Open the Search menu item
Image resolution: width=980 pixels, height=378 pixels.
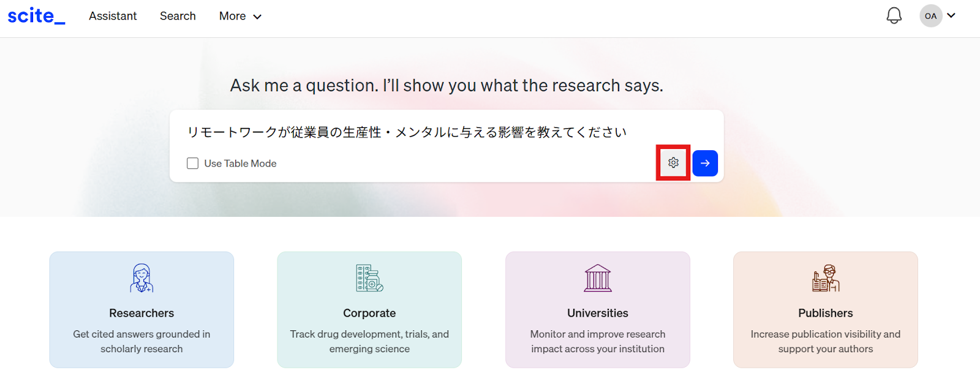click(x=178, y=17)
